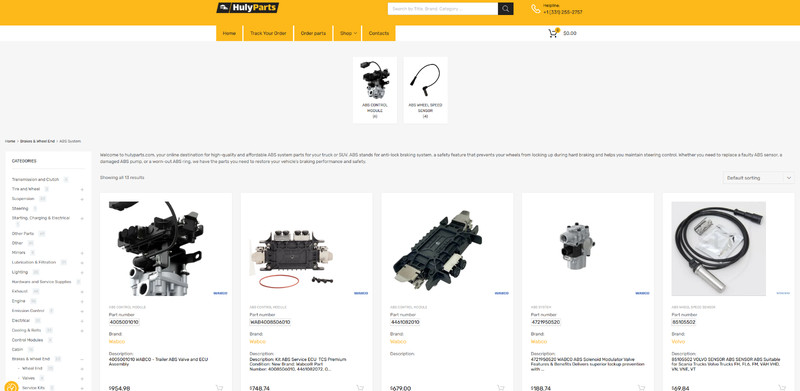This screenshot has height=391, width=800.
Task: Open the Order parts menu item
Action: point(313,33)
